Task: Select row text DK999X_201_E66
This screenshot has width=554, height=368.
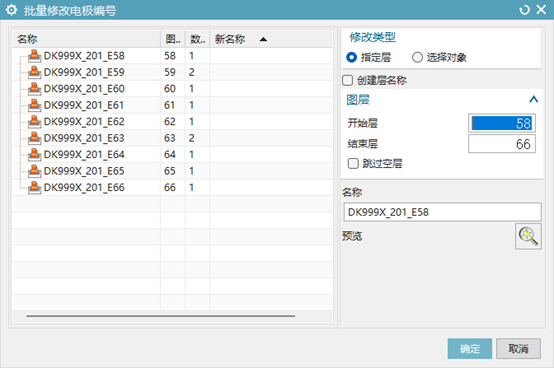Action: point(84,187)
